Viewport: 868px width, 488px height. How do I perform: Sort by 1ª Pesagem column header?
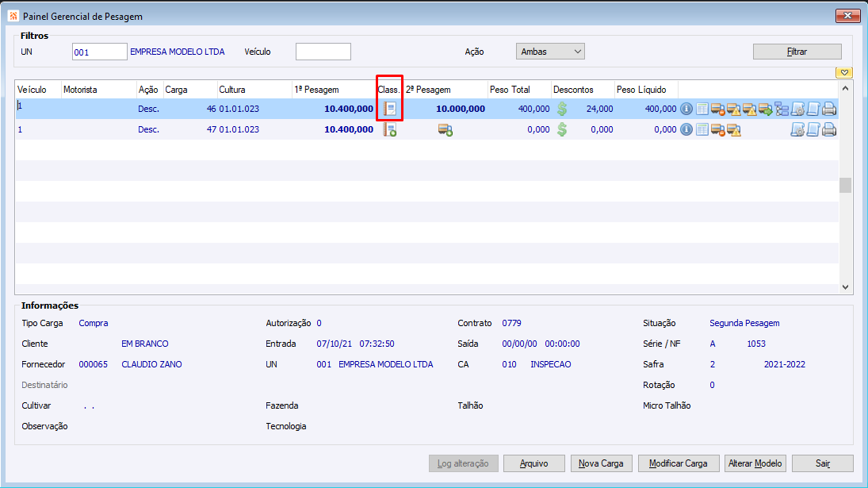tap(334, 90)
